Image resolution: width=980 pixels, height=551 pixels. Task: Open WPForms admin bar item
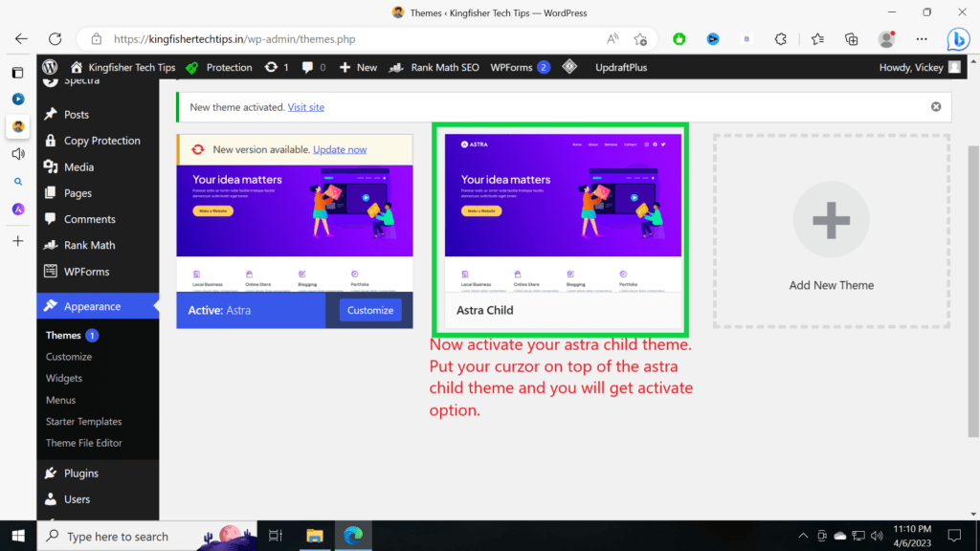(x=520, y=67)
